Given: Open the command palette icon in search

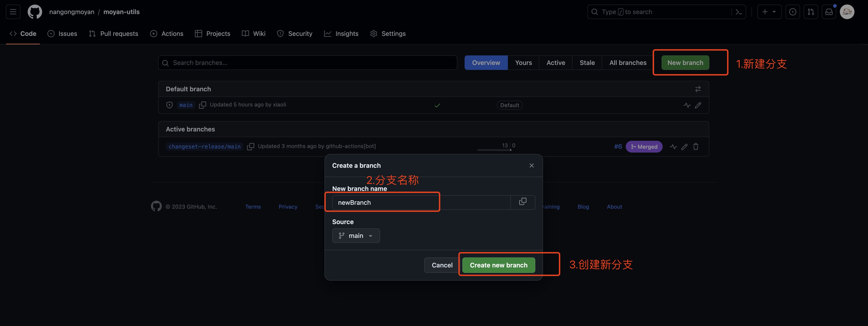Looking at the screenshot, I should [739, 12].
